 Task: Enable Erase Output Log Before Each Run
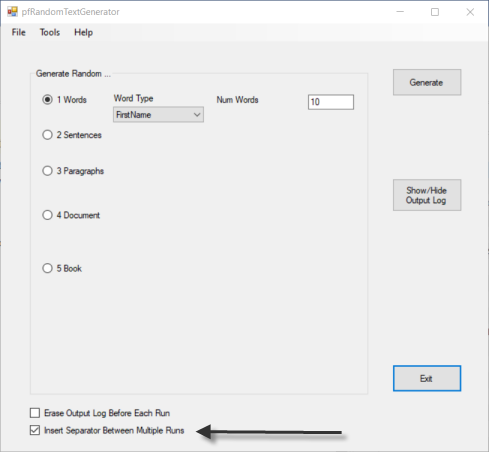click(35, 413)
